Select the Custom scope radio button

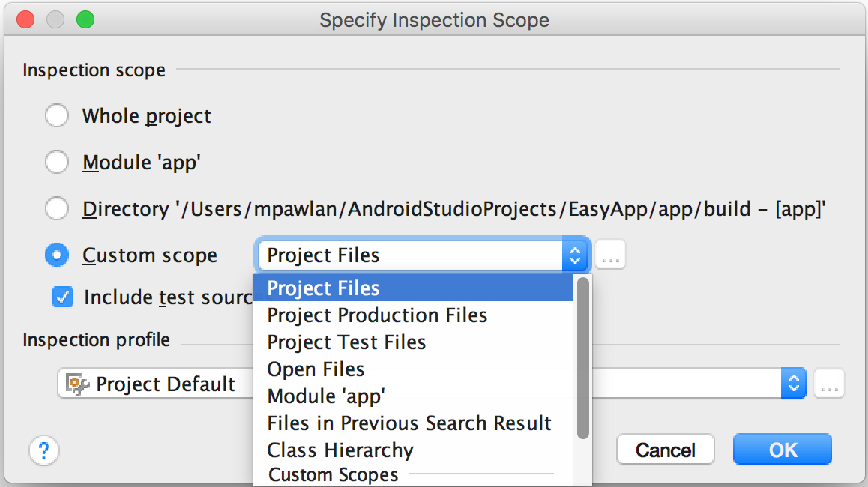57,255
